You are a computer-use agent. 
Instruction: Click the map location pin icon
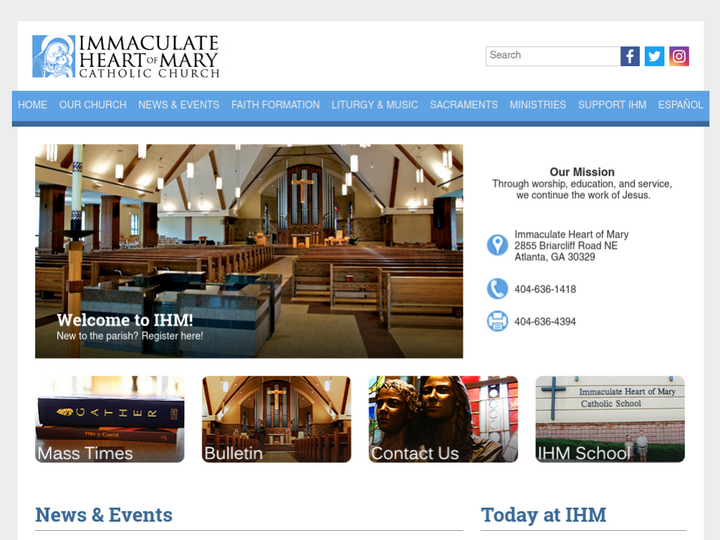pos(497,245)
